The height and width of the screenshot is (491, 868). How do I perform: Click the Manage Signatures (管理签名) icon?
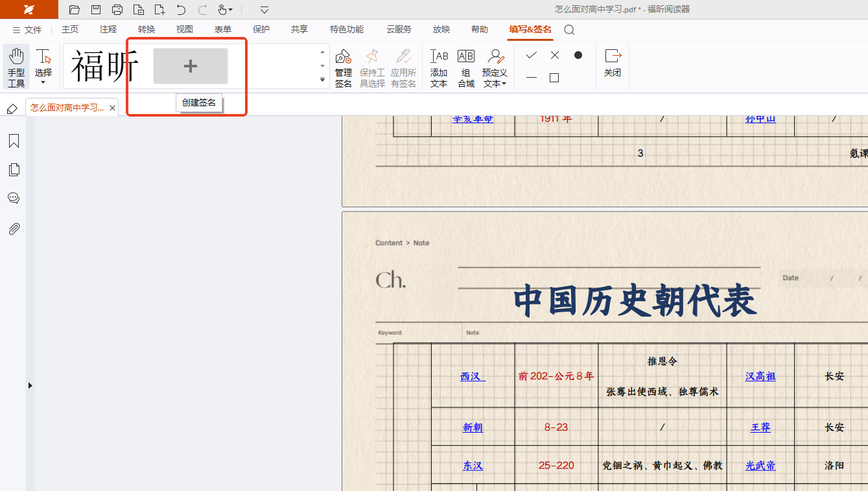click(343, 67)
